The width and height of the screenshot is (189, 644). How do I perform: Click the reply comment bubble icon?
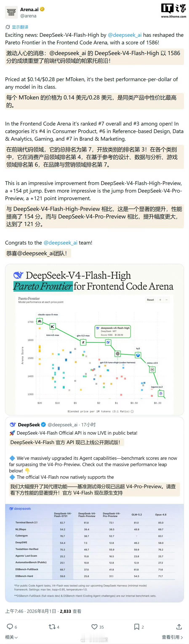click(10, 626)
